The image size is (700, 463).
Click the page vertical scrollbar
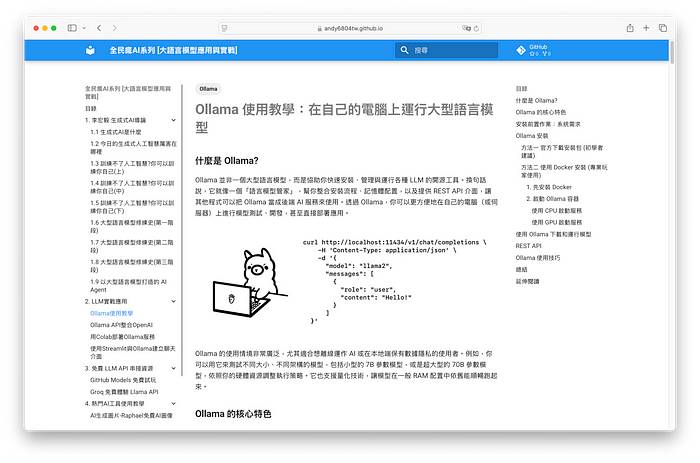[672, 53]
